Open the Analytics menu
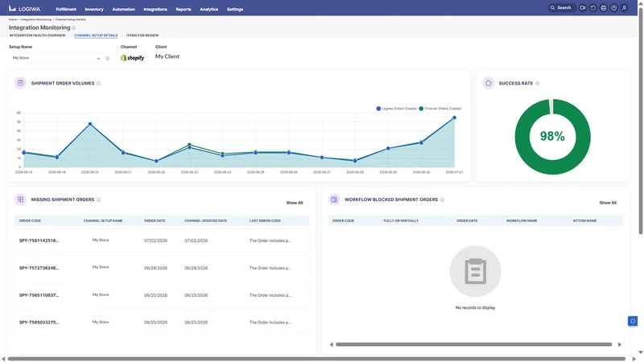This screenshot has height=362, width=644. point(208,9)
